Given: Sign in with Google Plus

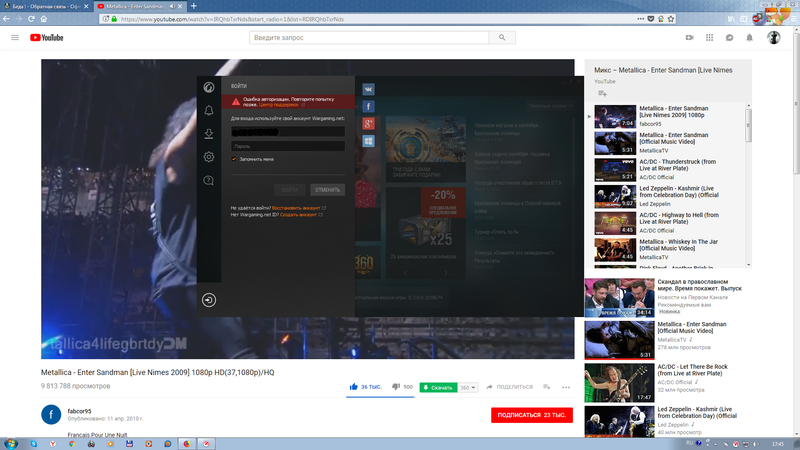Looking at the screenshot, I should 368,123.
